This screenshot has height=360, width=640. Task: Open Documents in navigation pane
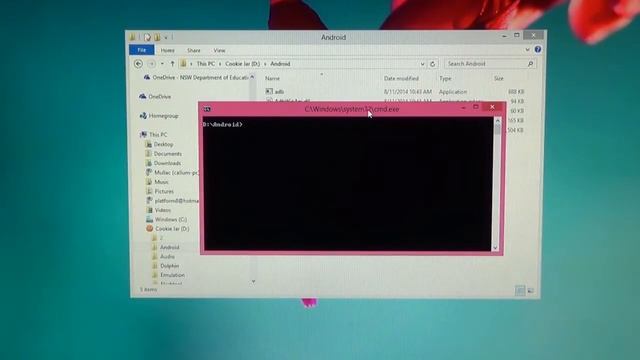168,154
